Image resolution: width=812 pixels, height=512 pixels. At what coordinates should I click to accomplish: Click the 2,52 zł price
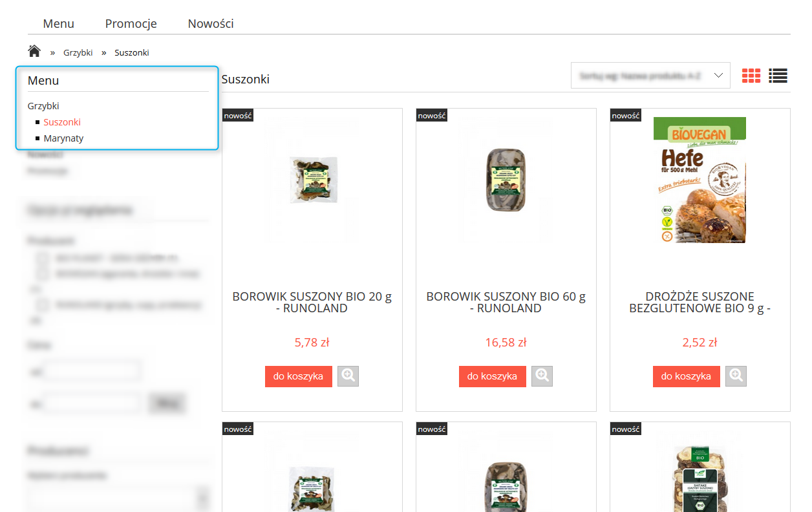tap(700, 343)
